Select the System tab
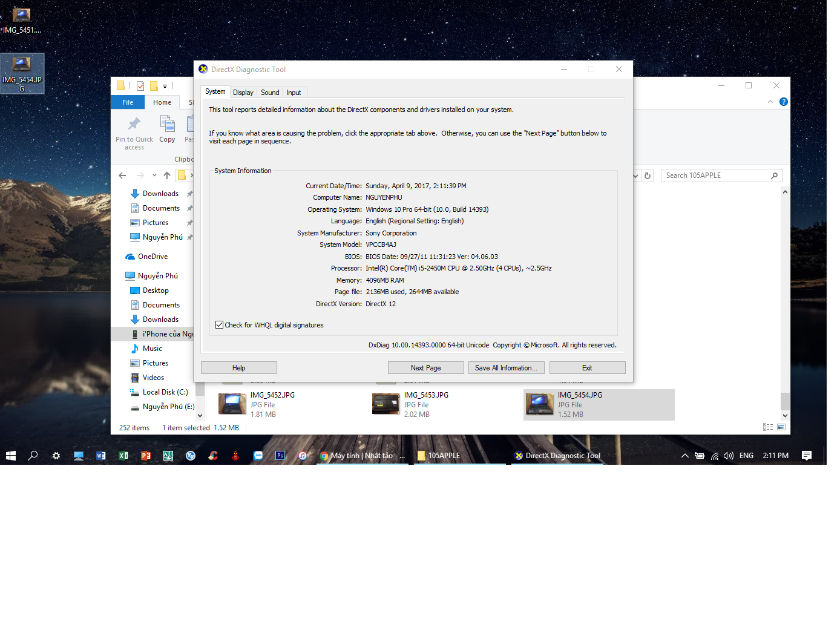Viewport: 840px width, 630px height. tap(215, 91)
